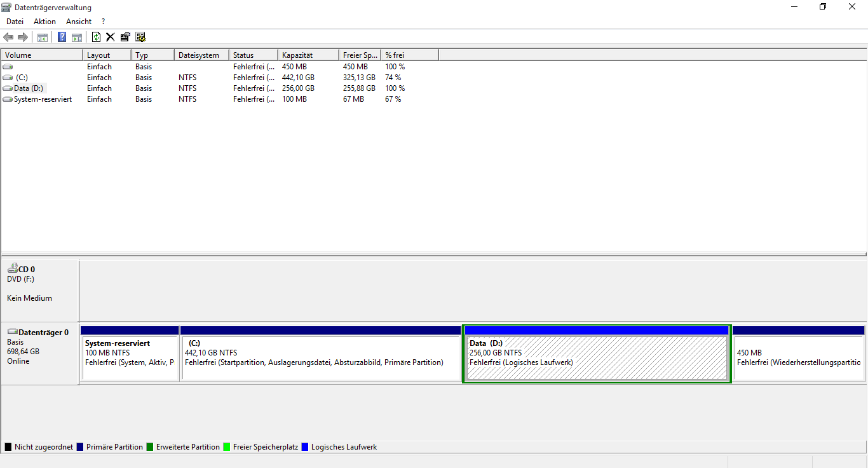Toggle the console tree pane icon

click(43, 37)
